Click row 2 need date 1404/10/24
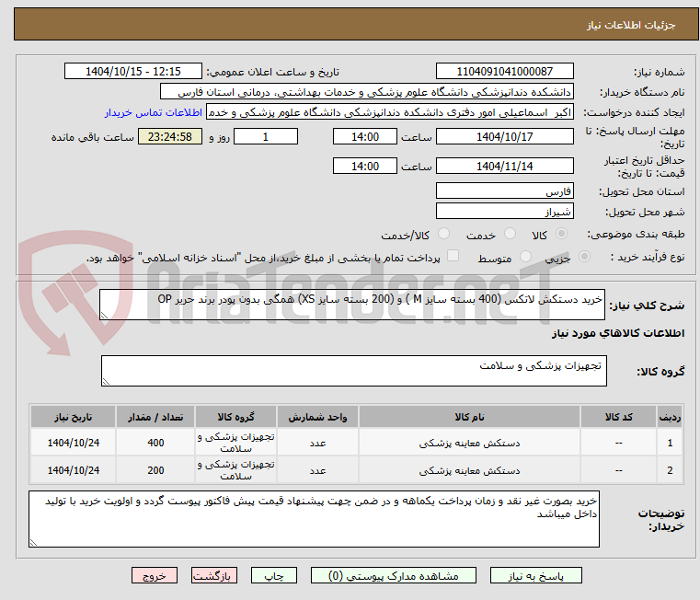 74,470
